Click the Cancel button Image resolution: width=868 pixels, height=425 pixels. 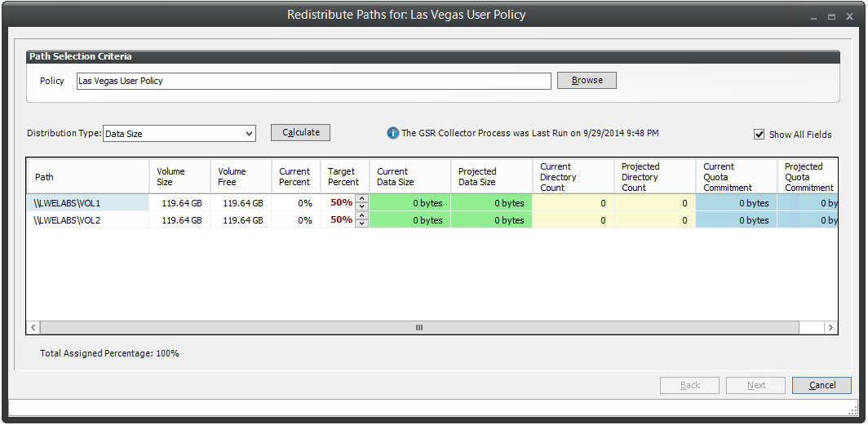coord(821,385)
